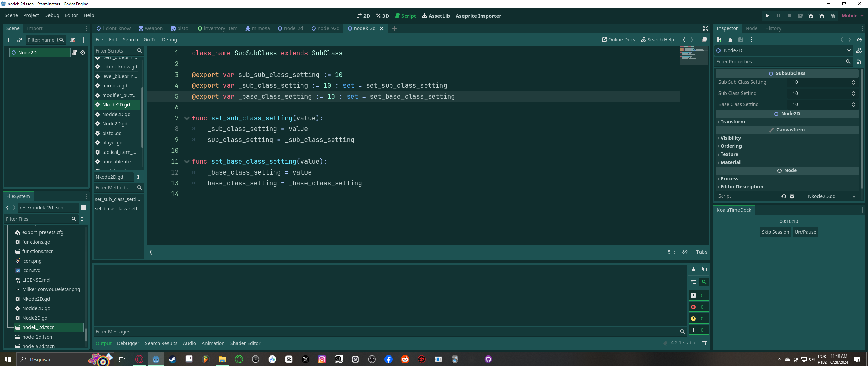Revert the Script property to default
868x366 pixels.
click(x=784, y=196)
